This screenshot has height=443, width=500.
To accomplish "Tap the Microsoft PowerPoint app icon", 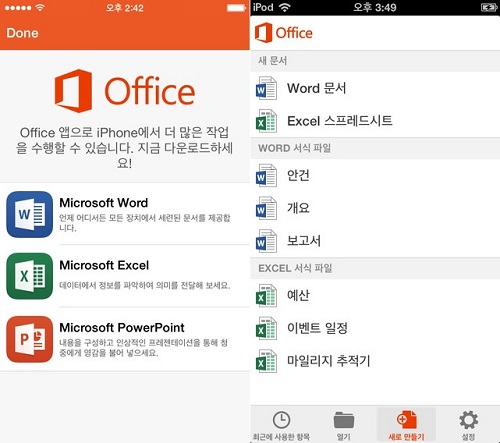I will click(x=29, y=339).
